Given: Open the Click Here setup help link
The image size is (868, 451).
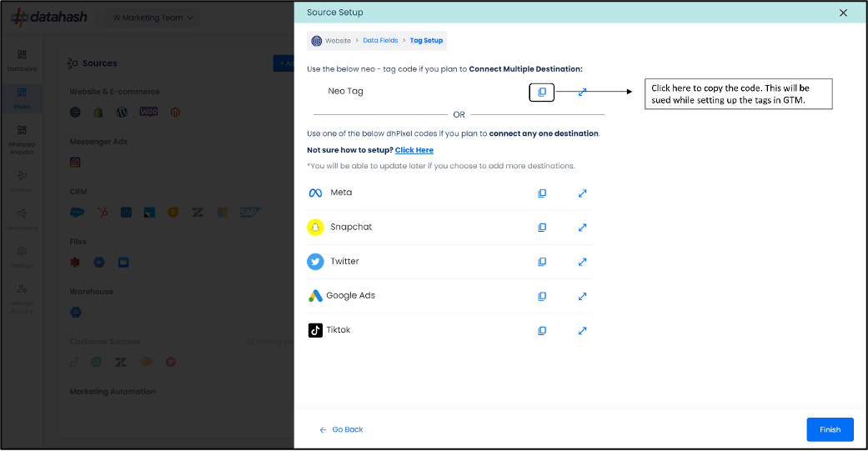Looking at the screenshot, I should [x=414, y=150].
